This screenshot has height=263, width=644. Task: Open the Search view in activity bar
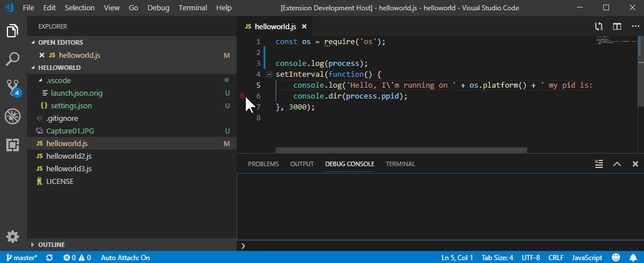(13, 59)
